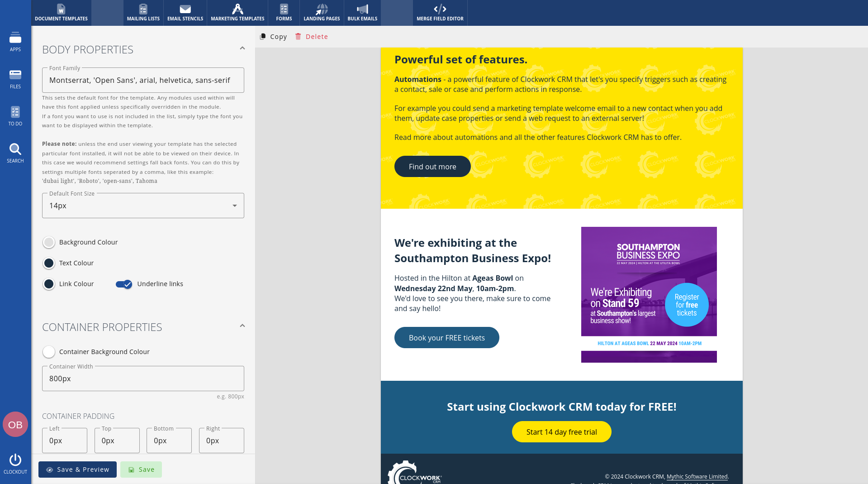Pick the Background Colour swatch

click(49, 242)
